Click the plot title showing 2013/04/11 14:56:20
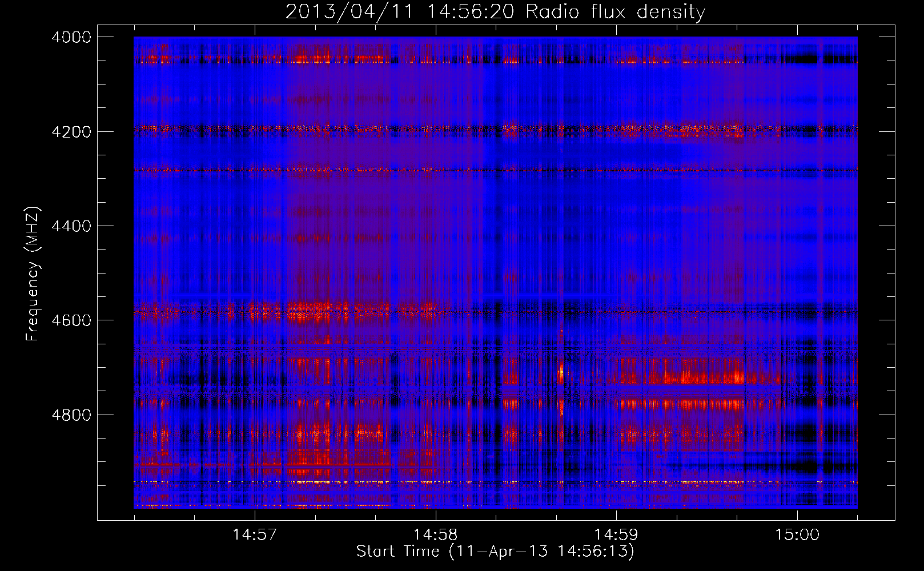This screenshot has height=571, width=924. pyautogui.click(x=495, y=12)
